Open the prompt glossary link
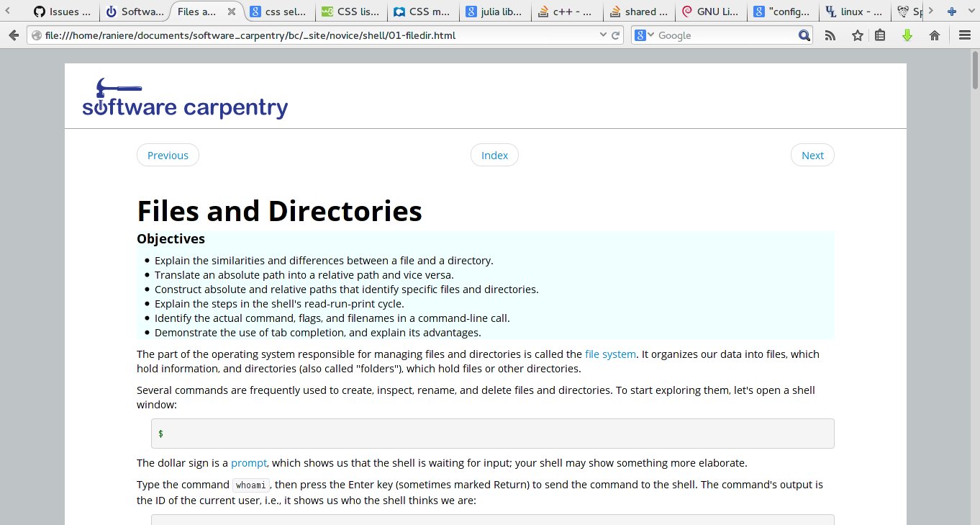Screen dimensions: 980x525 (249, 462)
